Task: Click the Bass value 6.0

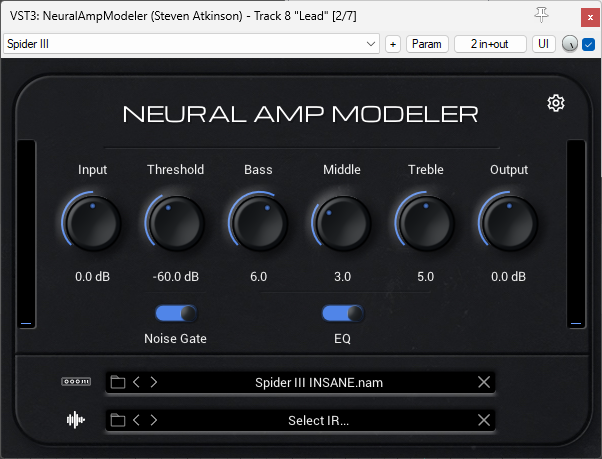Action: point(258,277)
